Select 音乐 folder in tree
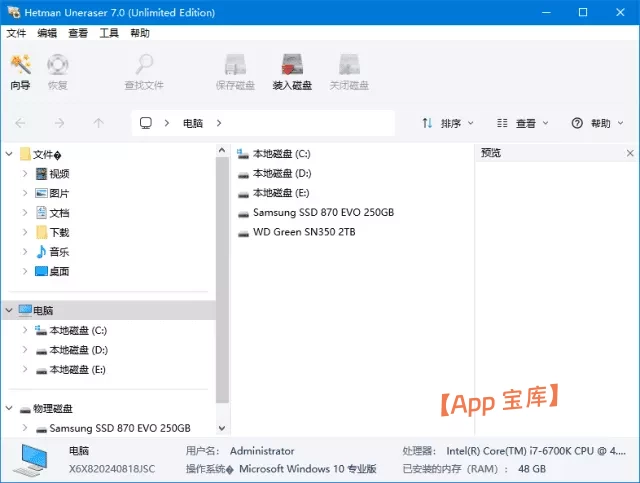This screenshot has width=640, height=483. pos(52,252)
